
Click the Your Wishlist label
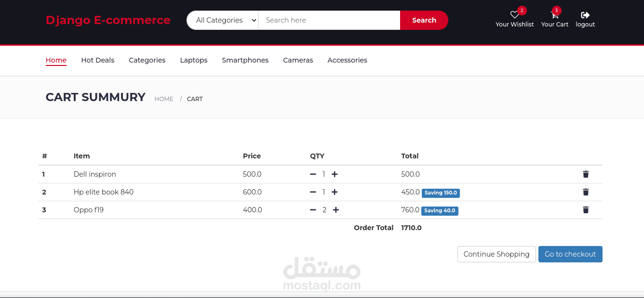[515, 25]
